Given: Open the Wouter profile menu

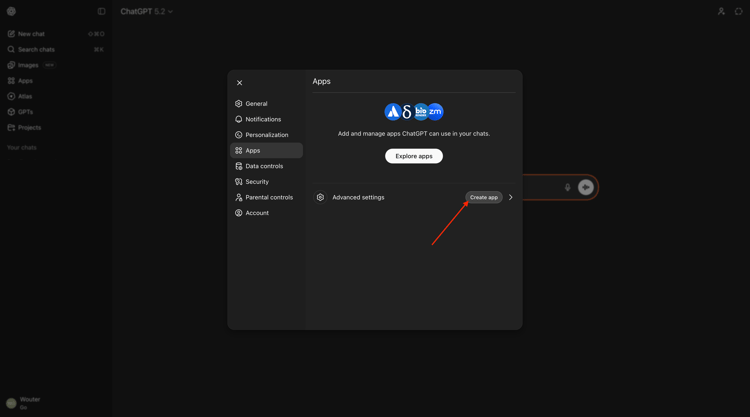Looking at the screenshot, I should point(56,403).
